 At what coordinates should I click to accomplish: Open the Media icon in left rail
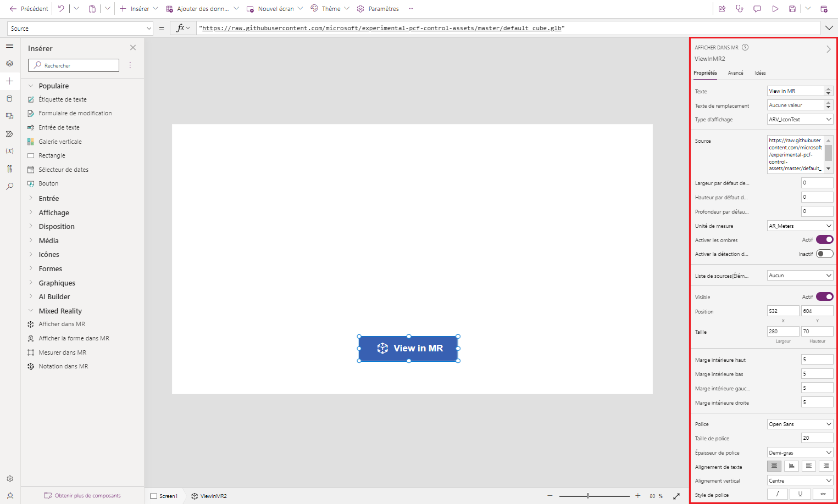pyautogui.click(x=9, y=116)
